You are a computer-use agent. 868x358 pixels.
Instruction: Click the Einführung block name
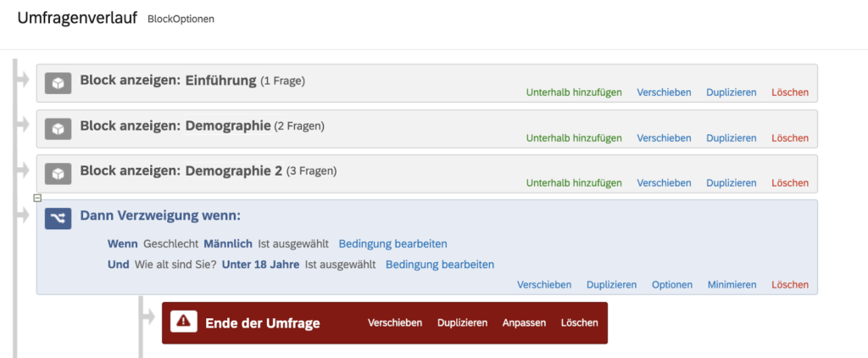pos(221,80)
